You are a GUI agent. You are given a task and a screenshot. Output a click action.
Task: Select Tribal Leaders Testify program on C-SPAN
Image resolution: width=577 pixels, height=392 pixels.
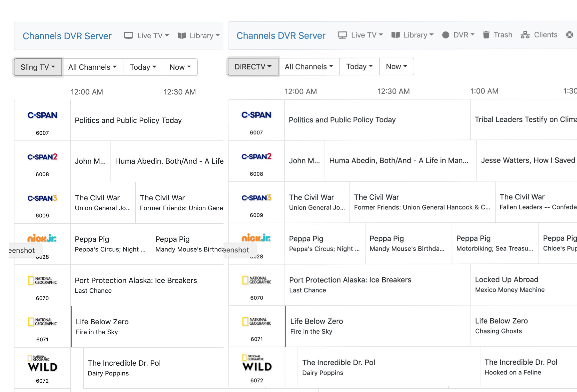[524, 119]
